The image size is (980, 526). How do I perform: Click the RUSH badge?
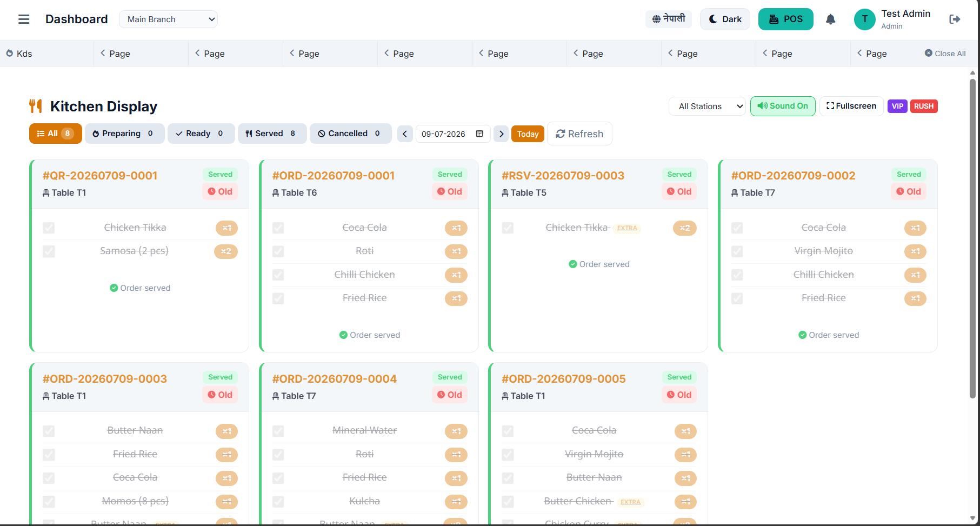(x=924, y=106)
